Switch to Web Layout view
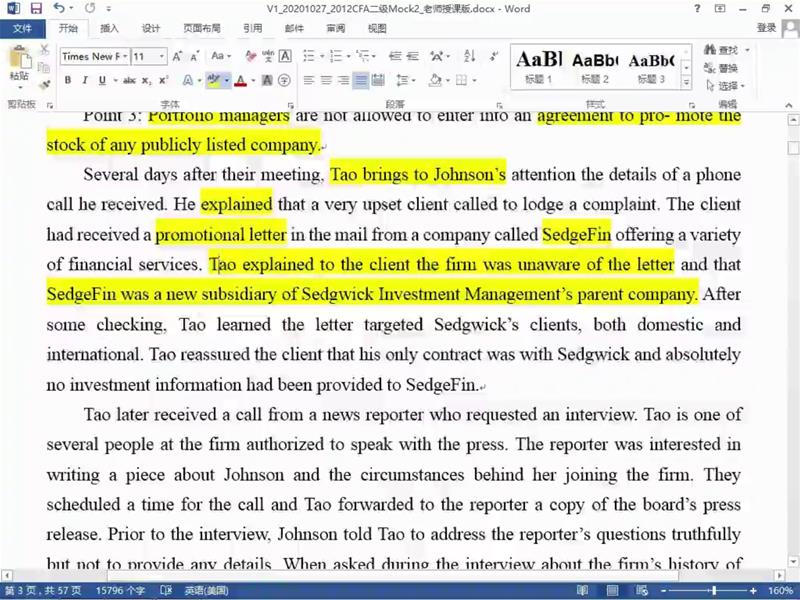 [642, 590]
